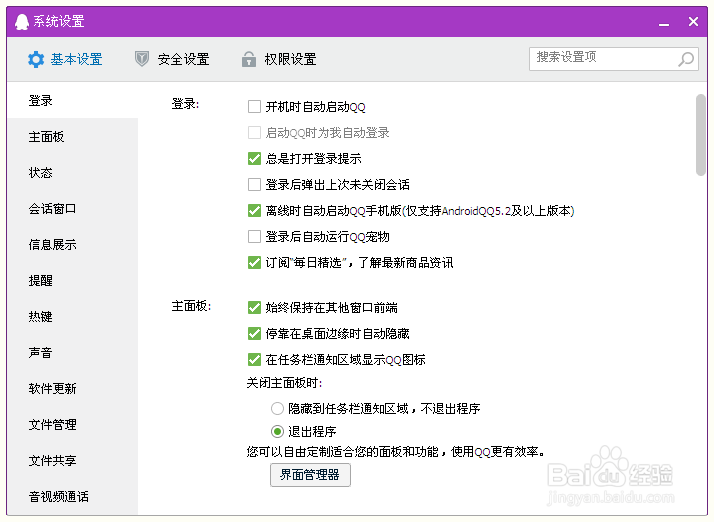The height and width of the screenshot is (522, 714).
Task: Select 文件管理 in the sidebar
Action: [72, 425]
